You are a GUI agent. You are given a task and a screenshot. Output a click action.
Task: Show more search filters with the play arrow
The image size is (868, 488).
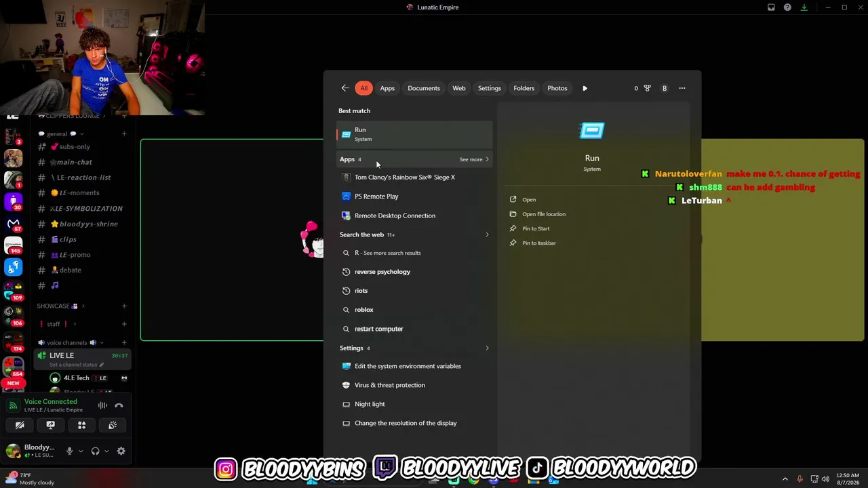pos(585,88)
